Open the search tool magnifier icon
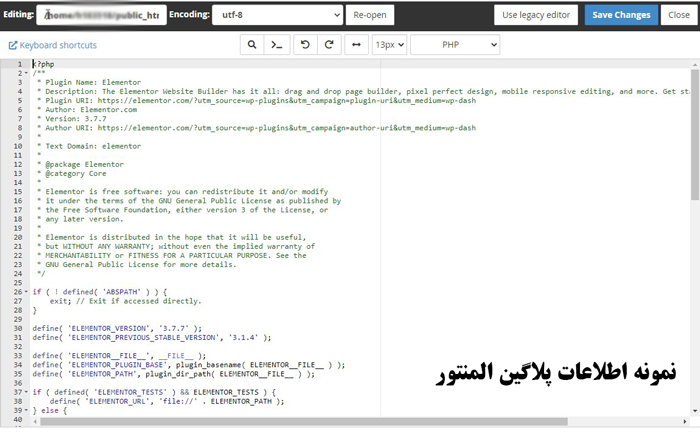Viewport: 700px width, 438px height. tap(252, 45)
